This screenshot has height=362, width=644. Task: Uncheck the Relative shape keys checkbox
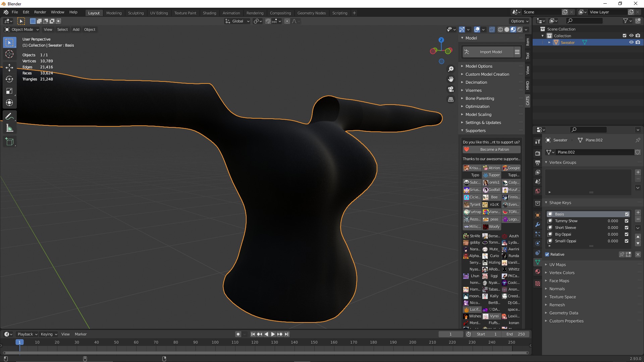tap(547, 254)
